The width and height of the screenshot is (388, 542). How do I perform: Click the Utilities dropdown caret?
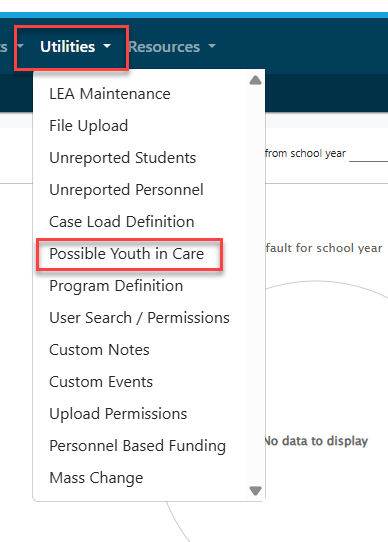tap(107, 46)
